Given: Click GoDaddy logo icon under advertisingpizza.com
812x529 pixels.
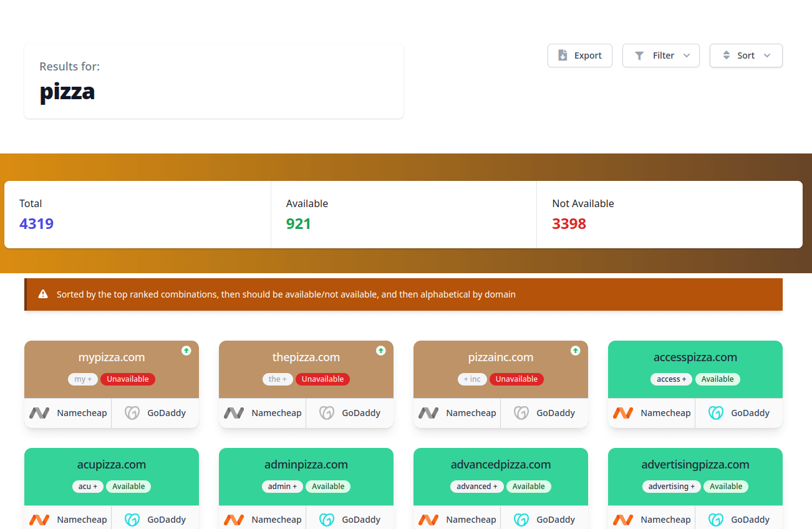Looking at the screenshot, I should pyautogui.click(x=716, y=520).
